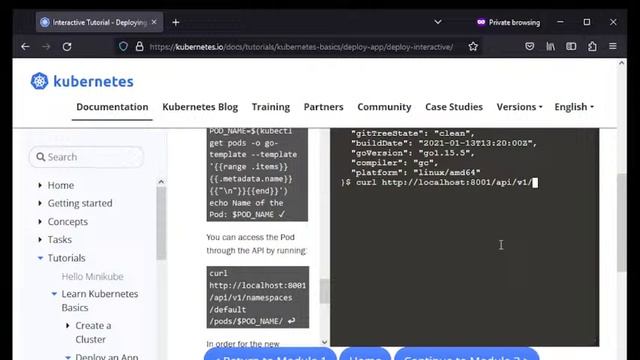This screenshot has height=360, width=640.
Task: Click the main page vertical scrollbar thumb
Action: [x=622, y=222]
